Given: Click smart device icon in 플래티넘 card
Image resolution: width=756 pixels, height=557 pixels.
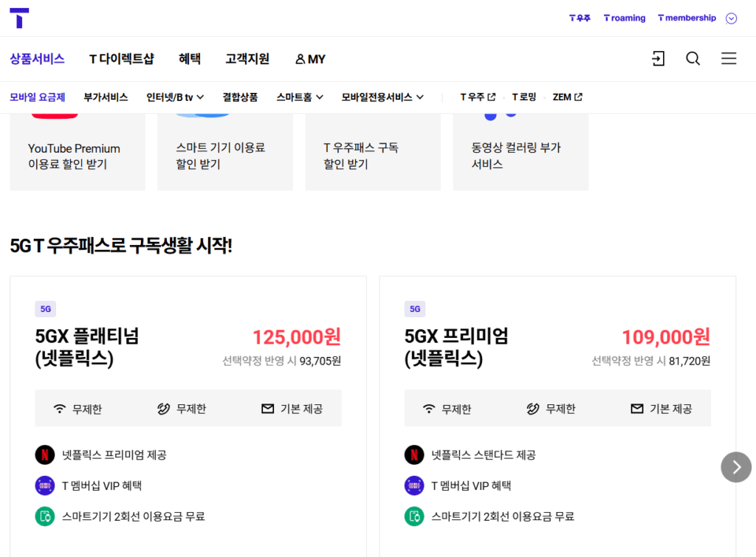Looking at the screenshot, I should pos(45,516).
